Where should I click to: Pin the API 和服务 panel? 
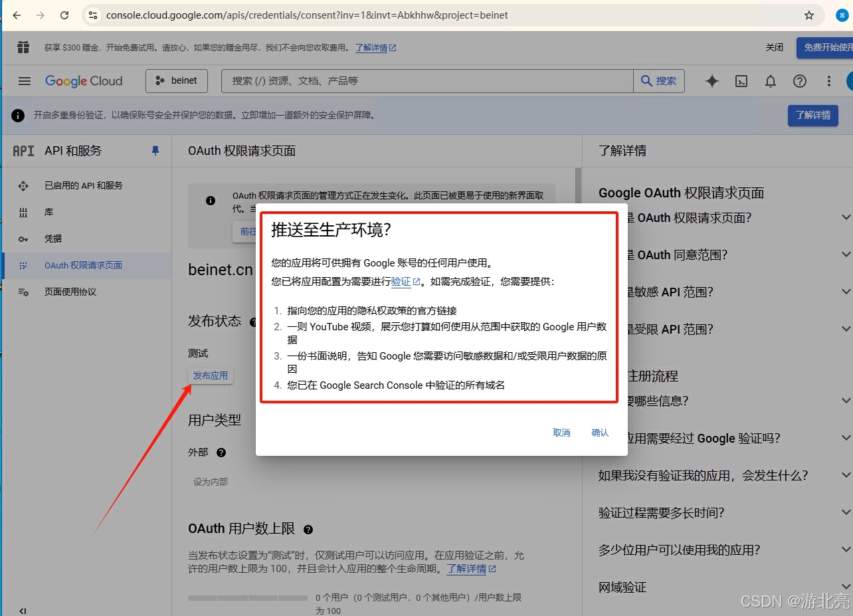coord(155,151)
